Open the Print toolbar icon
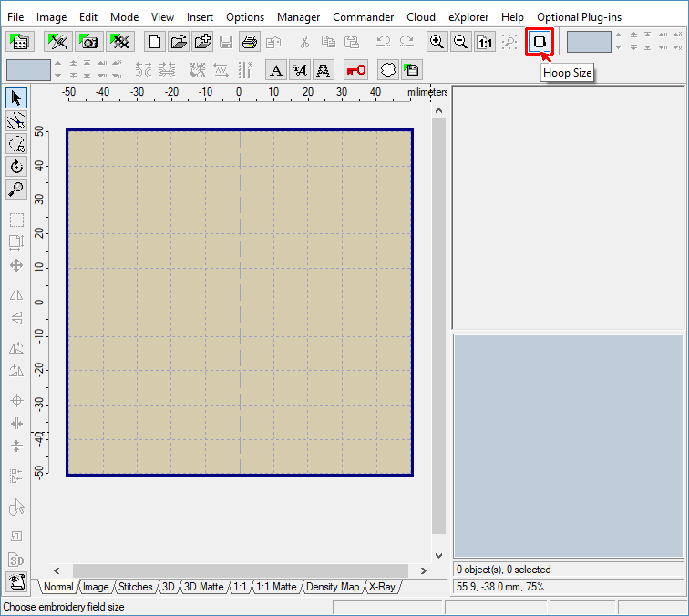 [250, 42]
